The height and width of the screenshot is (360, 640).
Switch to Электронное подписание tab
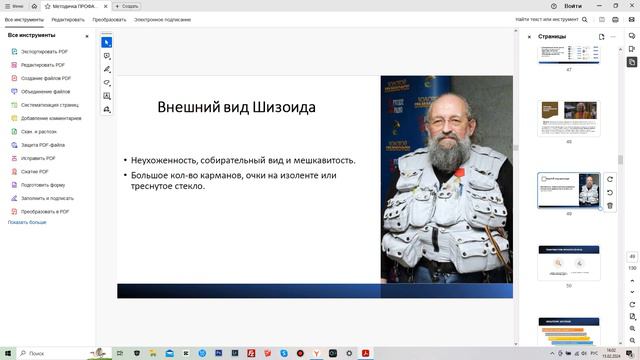pyautogui.click(x=162, y=20)
